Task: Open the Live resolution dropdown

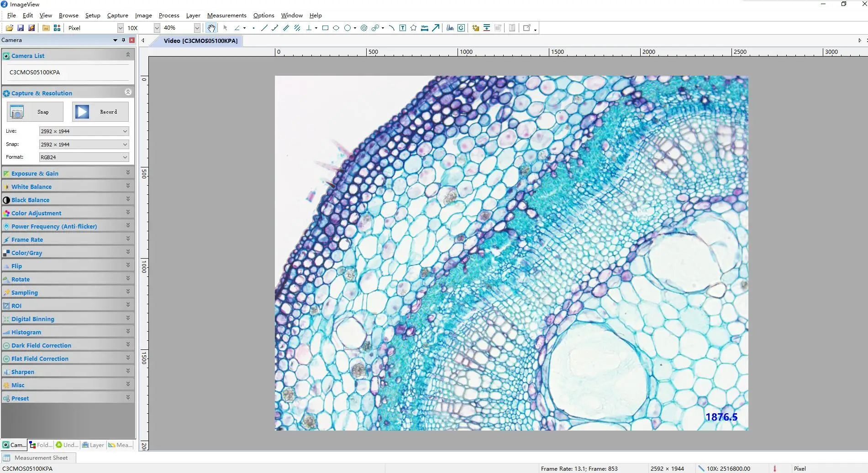Action: pos(84,131)
